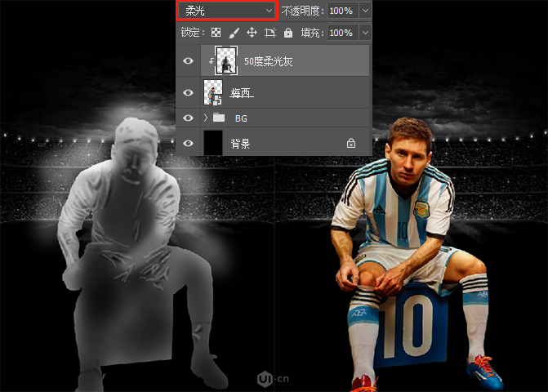Select the layer name 梅西
Image resolution: width=548 pixels, height=392 pixels.
(240, 93)
